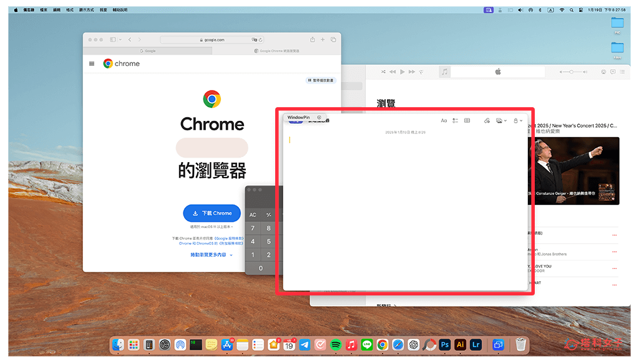Skip to next track in Music

click(412, 72)
